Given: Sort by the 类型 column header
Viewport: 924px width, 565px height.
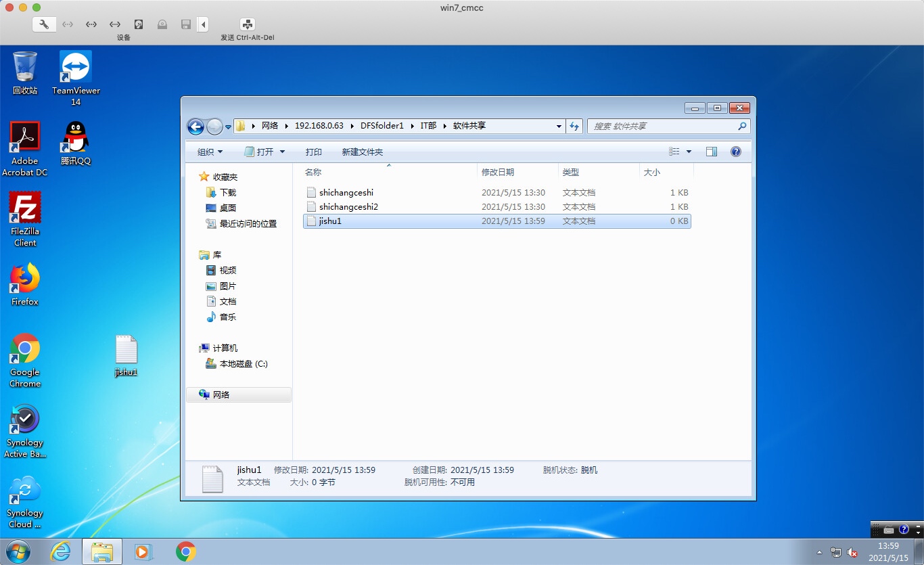Looking at the screenshot, I should pos(599,173).
